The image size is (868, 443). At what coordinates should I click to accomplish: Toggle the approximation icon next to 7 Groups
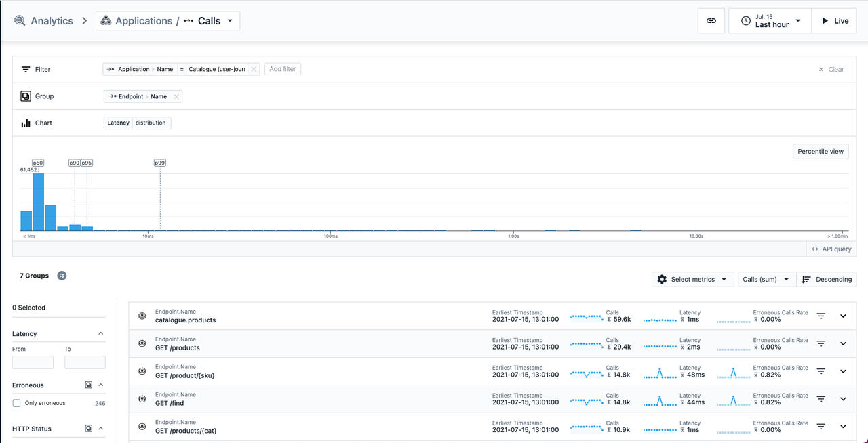pos(62,276)
